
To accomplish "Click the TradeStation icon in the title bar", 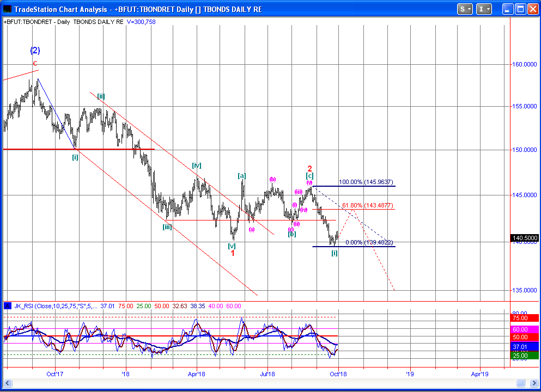I will [x=7, y=9].
